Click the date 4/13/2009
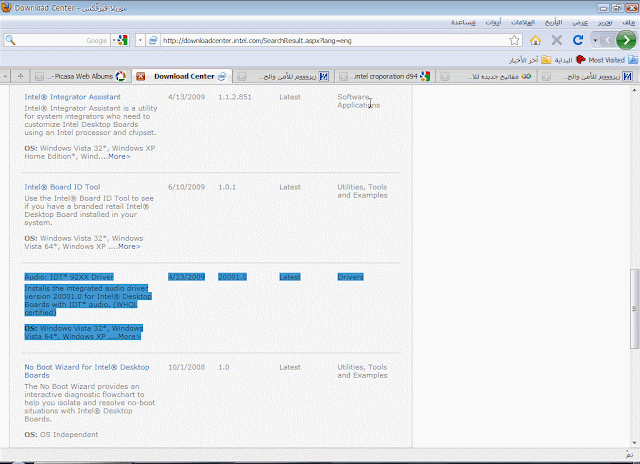Viewport: 640px width, 464px height. [187, 97]
